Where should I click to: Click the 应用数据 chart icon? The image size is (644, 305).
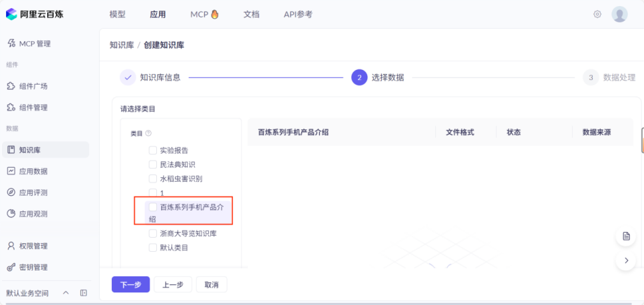(11, 171)
